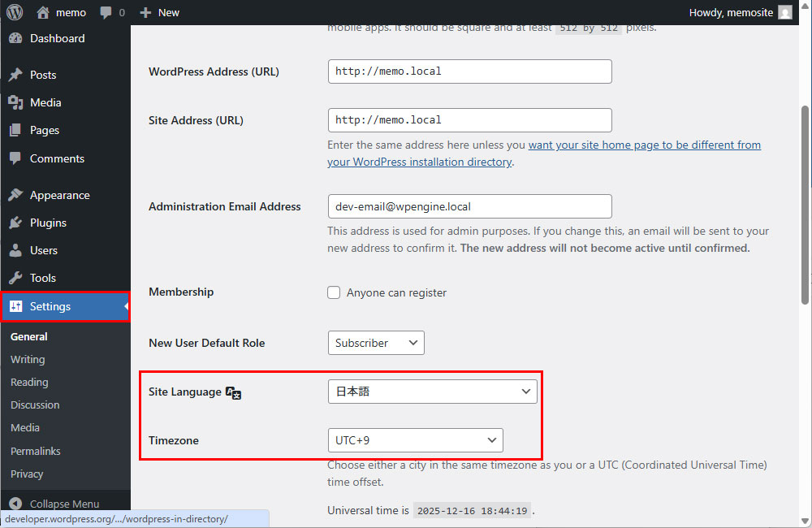This screenshot has height=528, width=812.
Task: Click the Collapse Menu arrow icon
Action: pos(15,504)
